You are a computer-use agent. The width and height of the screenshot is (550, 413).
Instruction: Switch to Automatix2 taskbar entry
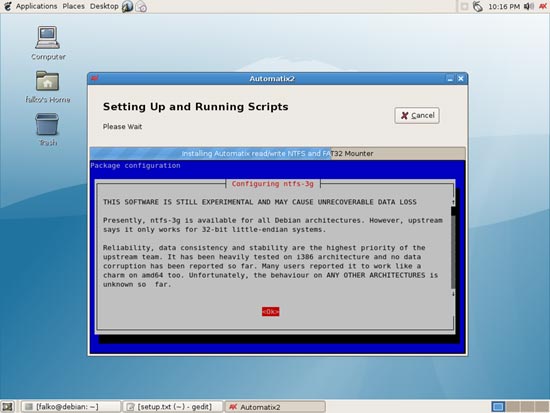tap(275, 407)
